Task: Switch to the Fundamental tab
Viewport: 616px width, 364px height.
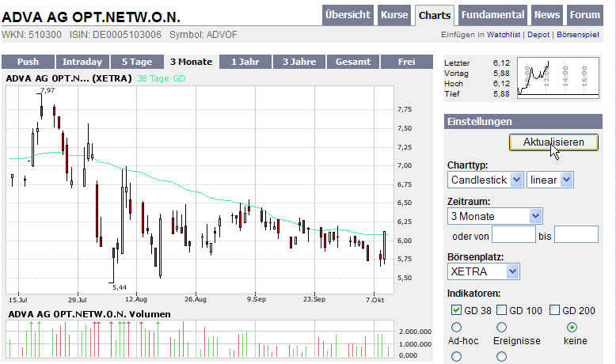Action: pyautogui.click(x=492, y=15)
